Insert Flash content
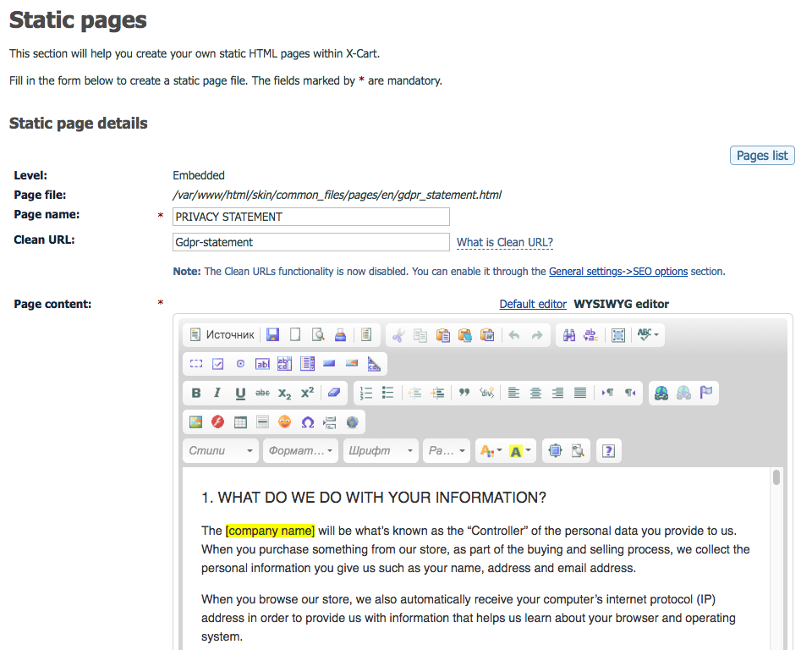Screen dimensions: 812x650 click(218, 422)
